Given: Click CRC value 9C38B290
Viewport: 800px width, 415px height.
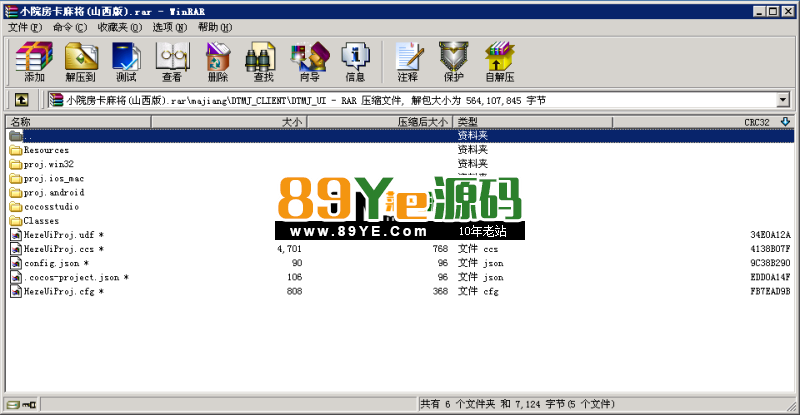Looking at the screenshot, I should 770,263.
